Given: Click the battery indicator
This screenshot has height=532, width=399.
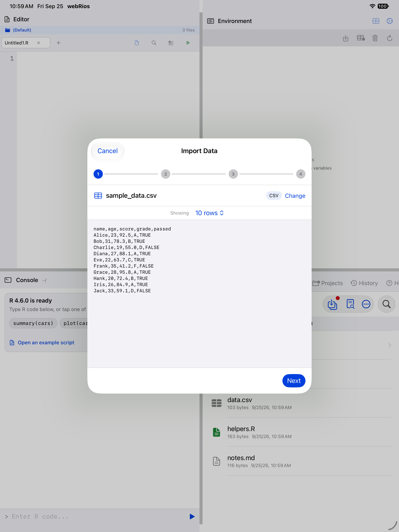Looking at the screenshot, I should [x=383, y=6].
